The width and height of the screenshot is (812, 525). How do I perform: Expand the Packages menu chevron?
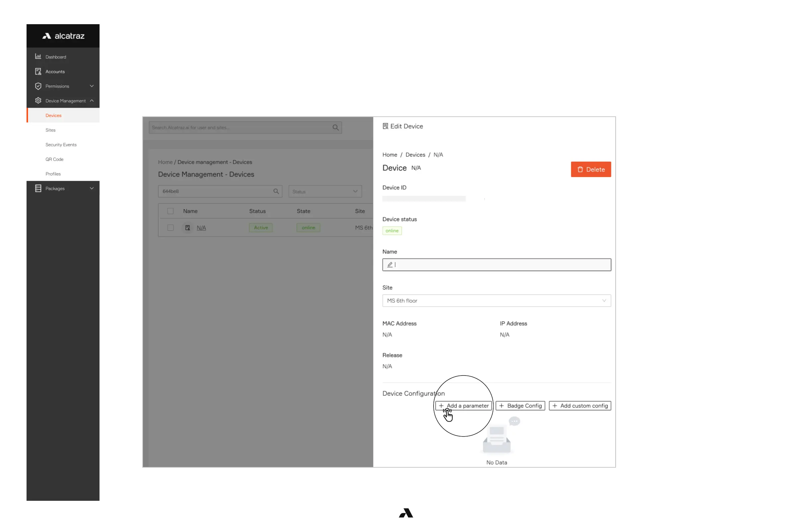coord(92,188)
